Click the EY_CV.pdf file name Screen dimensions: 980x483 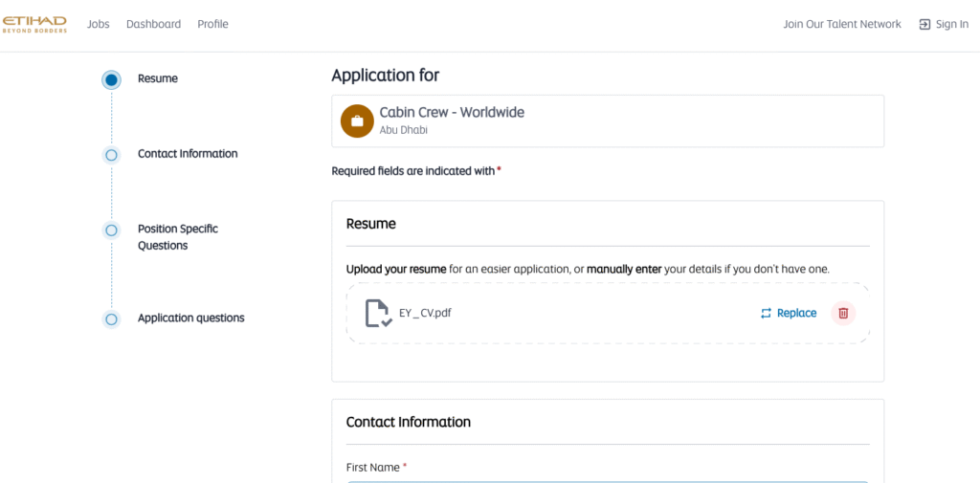click(x=425, y=313)
